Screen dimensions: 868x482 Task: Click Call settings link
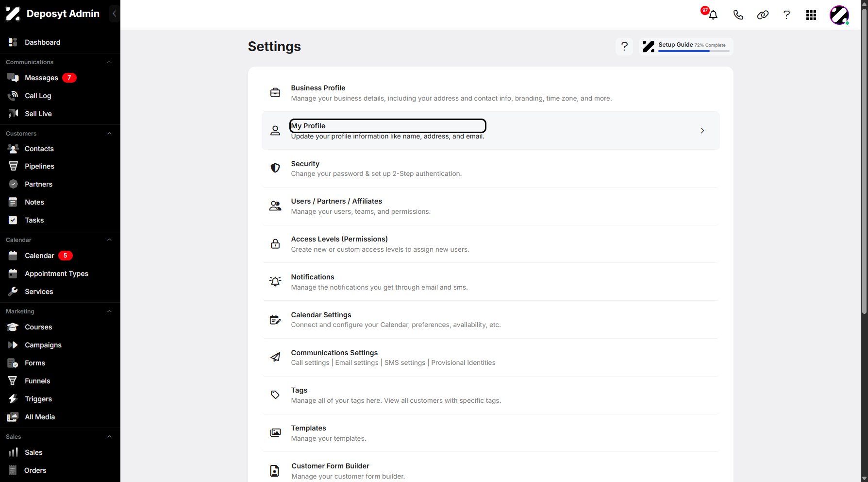pyautogui.click(x=310, y=363)
